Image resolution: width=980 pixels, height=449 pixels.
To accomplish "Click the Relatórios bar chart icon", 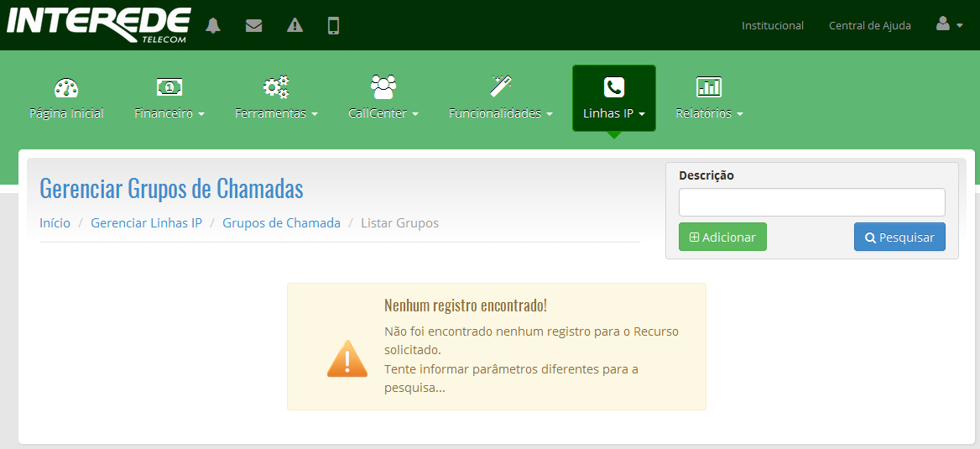I will tap(709, 86).
